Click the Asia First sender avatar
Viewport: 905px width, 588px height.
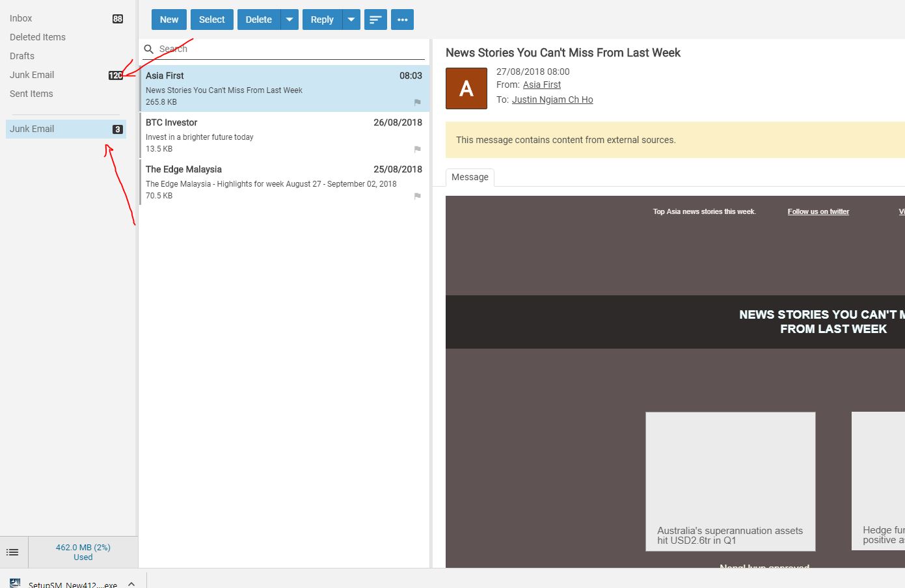pos(466,88)
